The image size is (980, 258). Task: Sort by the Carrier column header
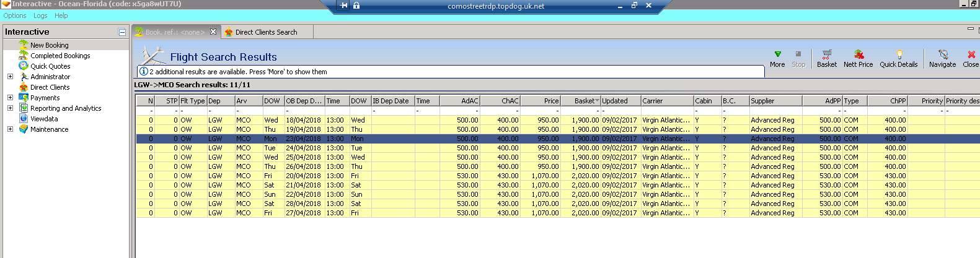coord(667,101)
